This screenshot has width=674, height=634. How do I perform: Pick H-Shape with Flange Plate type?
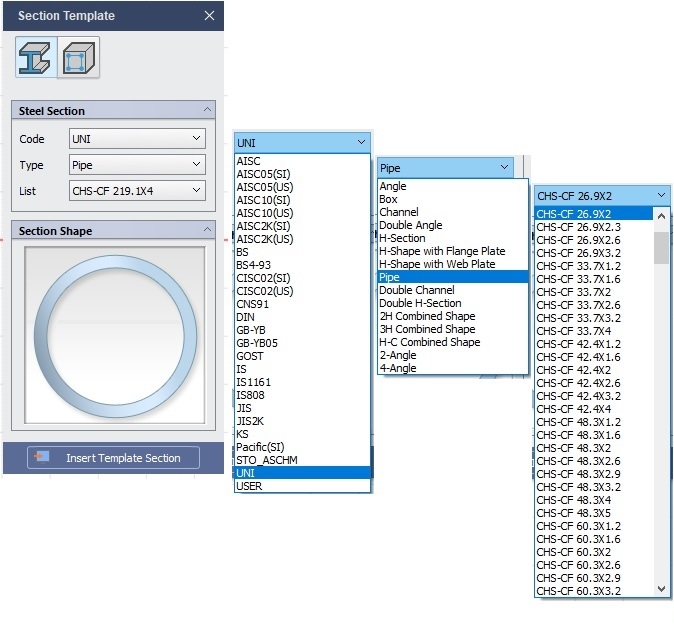click(453, 251)
